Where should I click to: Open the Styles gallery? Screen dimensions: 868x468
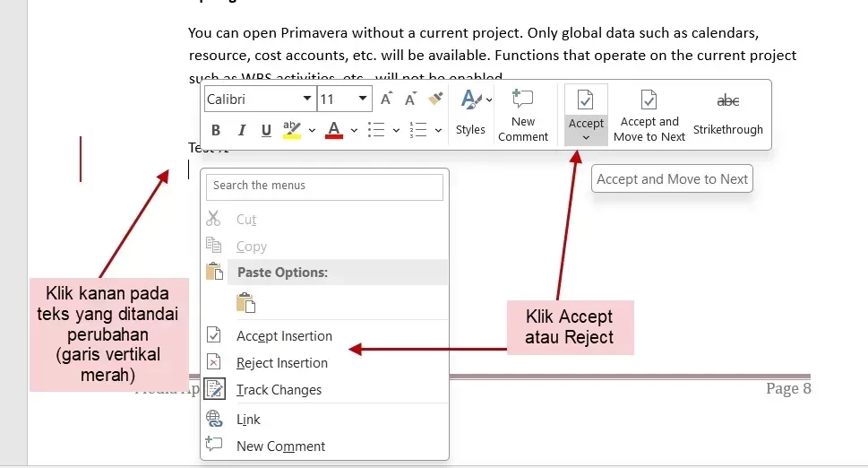coord(470,113)
